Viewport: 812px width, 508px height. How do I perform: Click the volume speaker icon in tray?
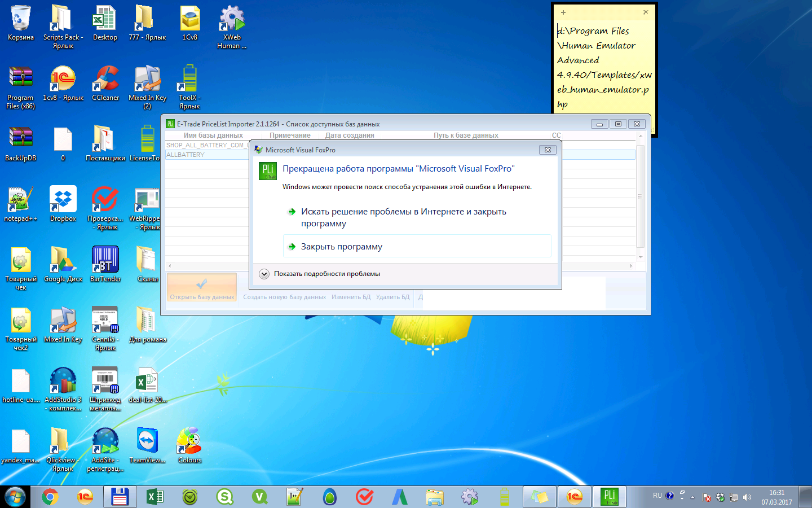(x=747, y=497)
